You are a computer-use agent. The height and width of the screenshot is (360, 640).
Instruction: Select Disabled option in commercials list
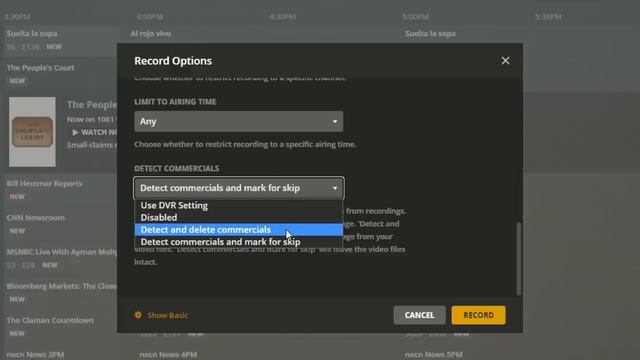(239, 218)
